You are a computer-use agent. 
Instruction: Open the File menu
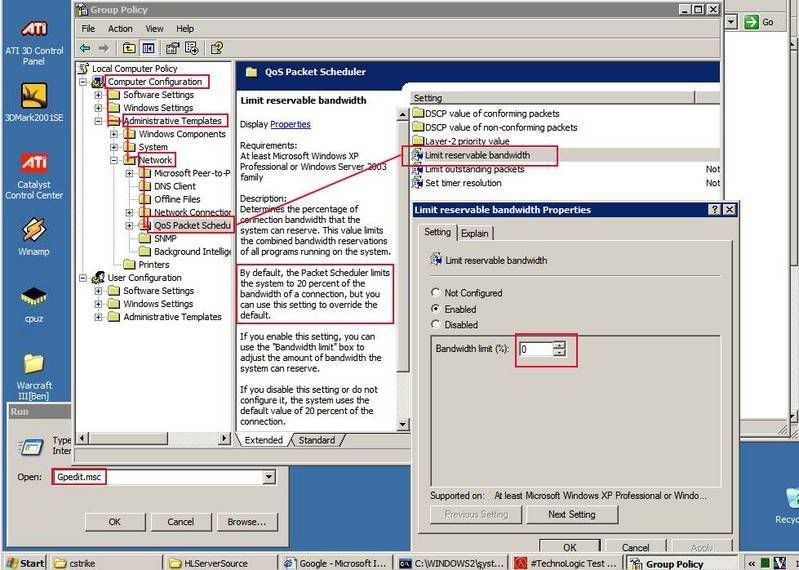[x=88, y=29]
